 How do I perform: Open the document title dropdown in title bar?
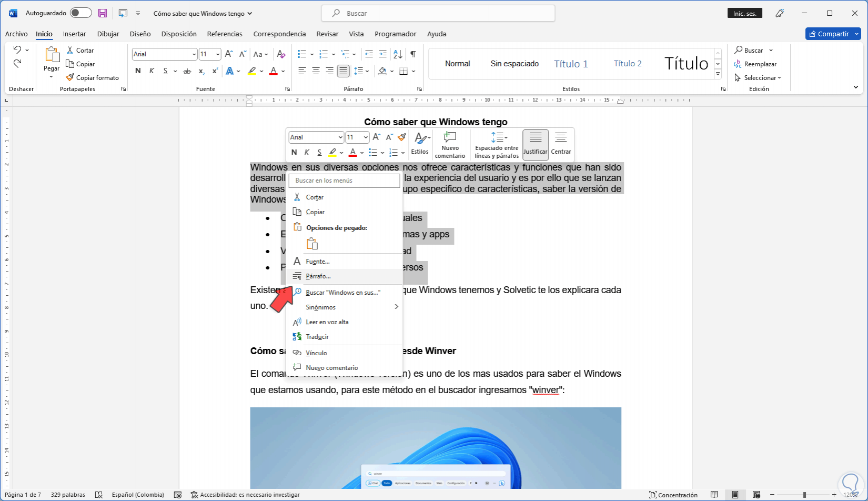click(x=250, y=13)
